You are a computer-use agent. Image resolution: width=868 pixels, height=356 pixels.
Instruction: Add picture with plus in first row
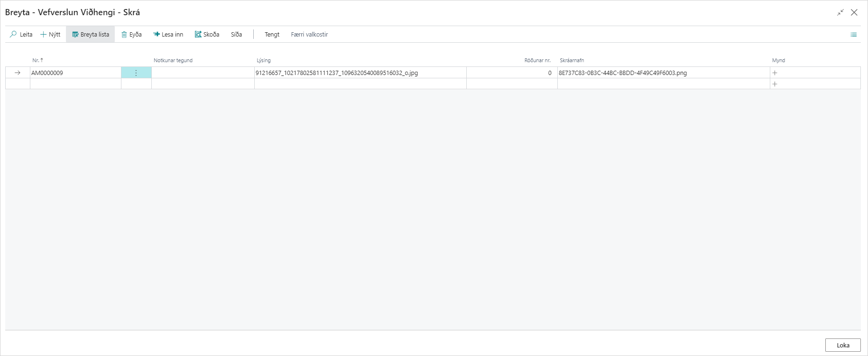775,73
